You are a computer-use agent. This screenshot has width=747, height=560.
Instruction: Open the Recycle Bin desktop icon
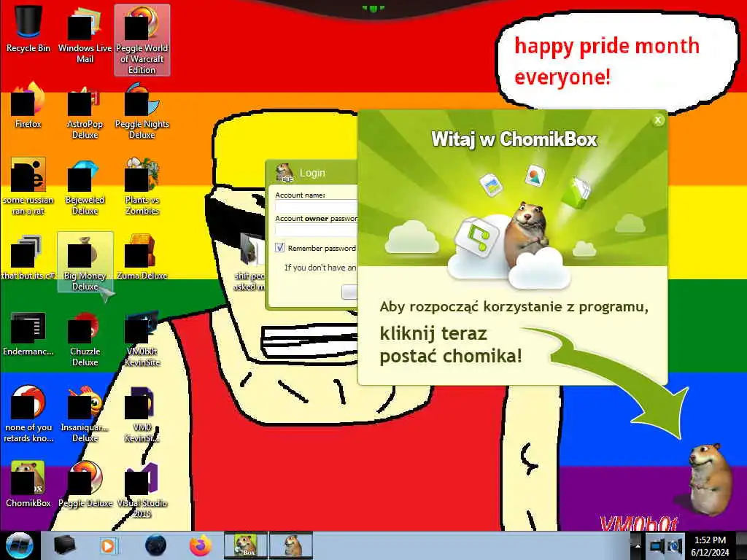click(x=28, y=28)
